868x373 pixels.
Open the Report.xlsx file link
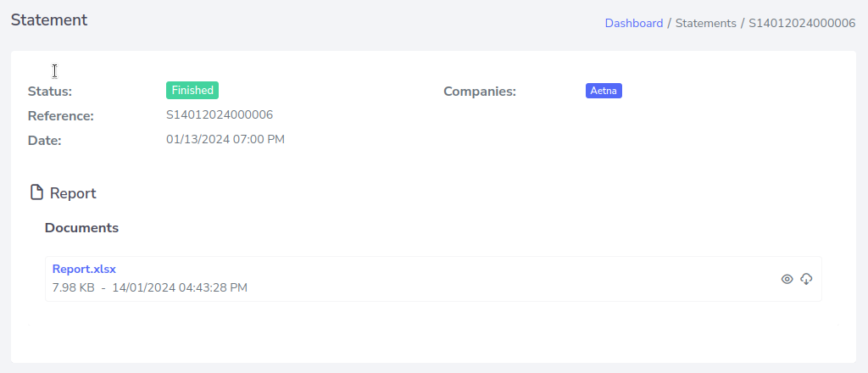(84, 269)
